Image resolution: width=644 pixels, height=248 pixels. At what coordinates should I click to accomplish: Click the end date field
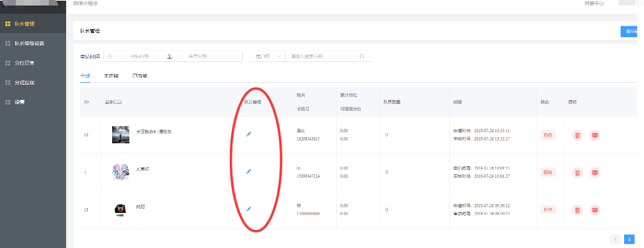click(x=197, y=56)
